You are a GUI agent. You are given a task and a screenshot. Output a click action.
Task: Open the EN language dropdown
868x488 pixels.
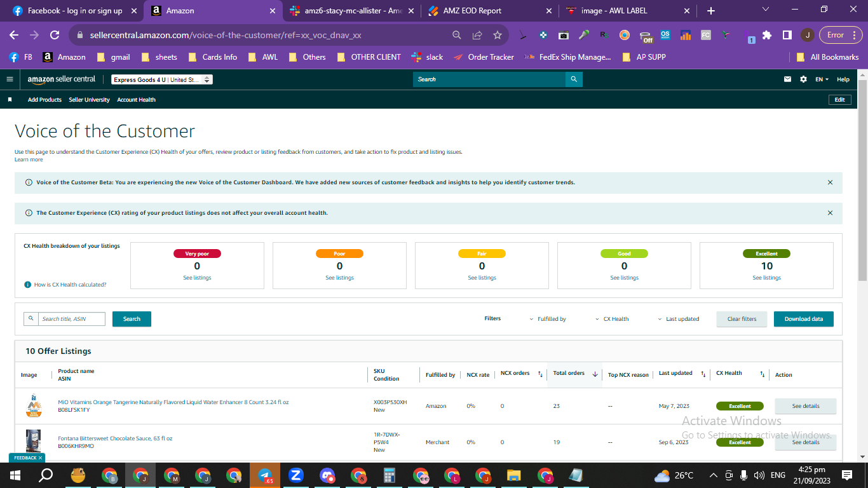coord(822,79)
